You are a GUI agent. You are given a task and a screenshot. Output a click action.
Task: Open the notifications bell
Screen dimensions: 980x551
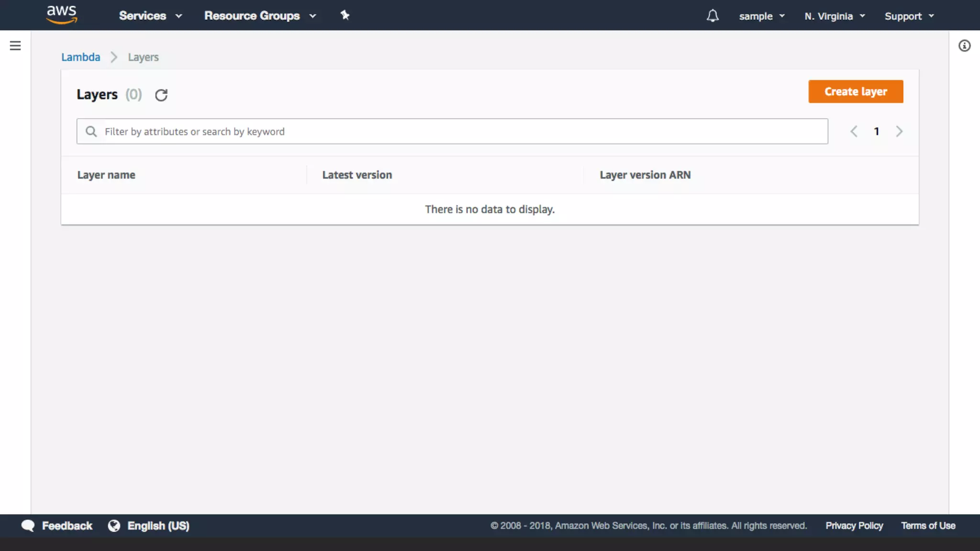pyautogui.click(x=713, y=16)
